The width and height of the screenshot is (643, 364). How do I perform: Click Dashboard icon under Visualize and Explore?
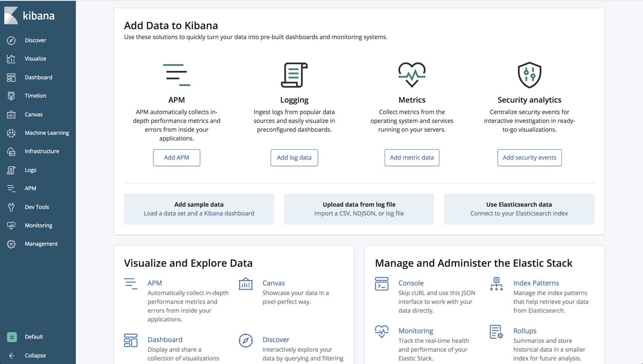[131, 340]
